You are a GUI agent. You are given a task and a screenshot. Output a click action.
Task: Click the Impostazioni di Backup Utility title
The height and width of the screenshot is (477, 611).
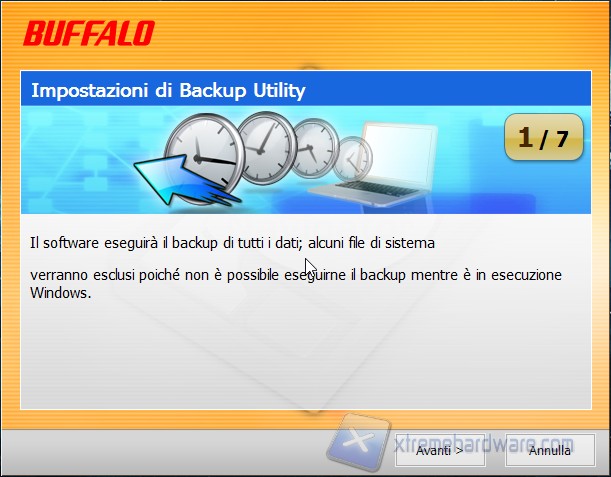click(168, 90)
